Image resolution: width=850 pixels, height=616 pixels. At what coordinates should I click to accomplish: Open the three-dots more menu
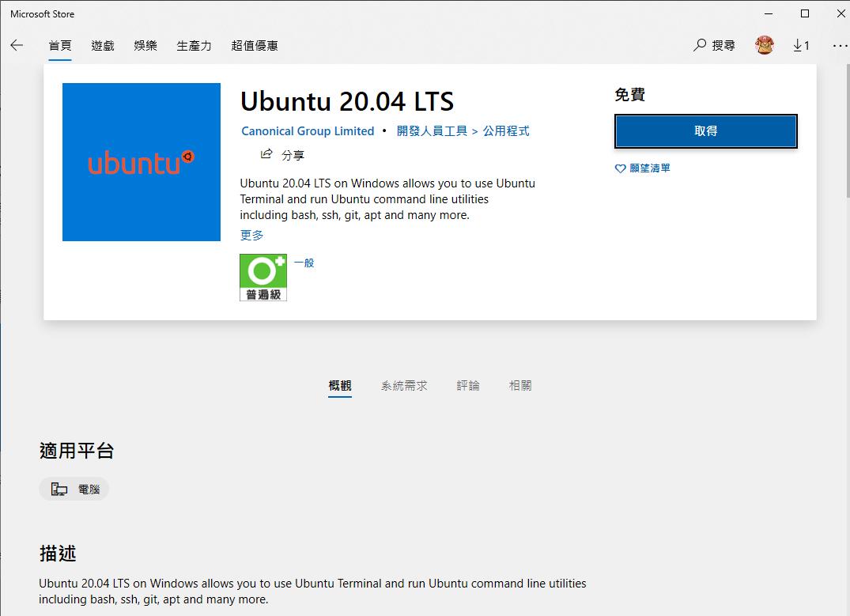tap(841, 46)
